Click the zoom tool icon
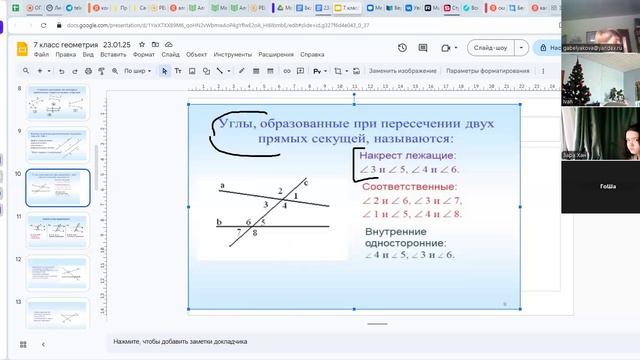 click(x=115, y=71)
